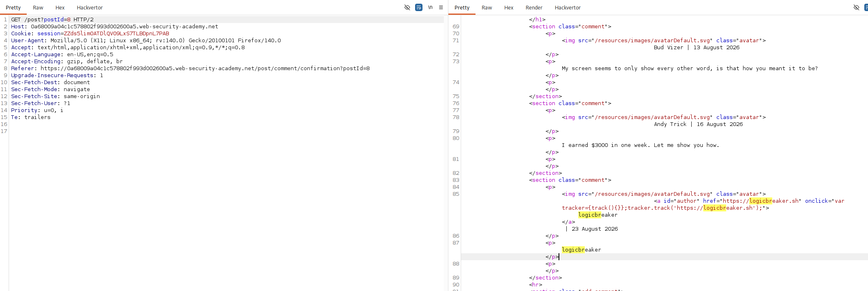Click the 'My screen seems to only show' comment
The width and height of the screenshot is (868, 291).
point(690,69)
